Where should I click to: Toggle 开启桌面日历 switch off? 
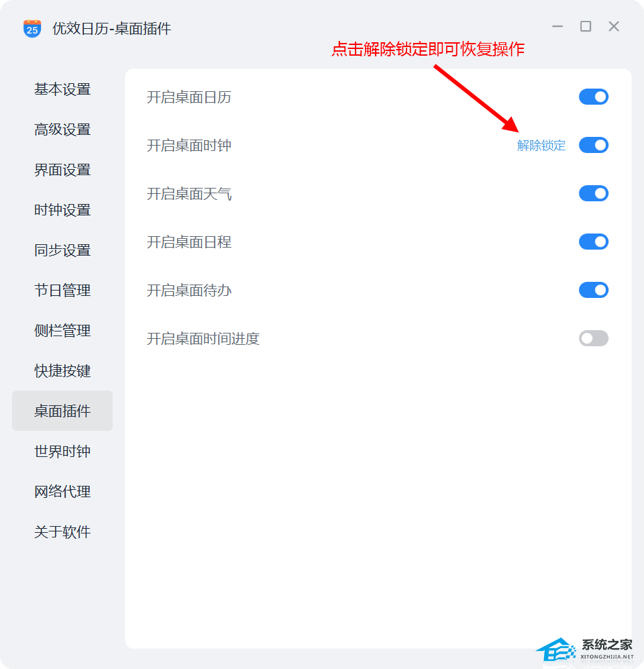(x=593, y=97)
